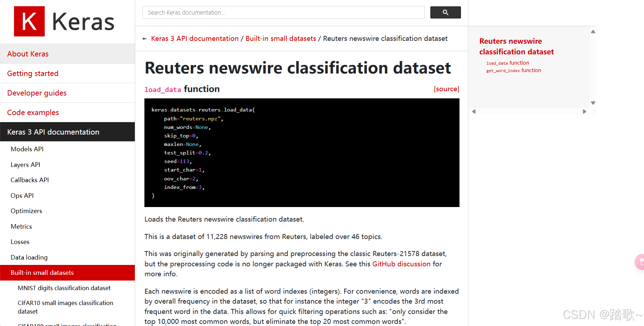This screenshot has width=644, height=326.
Task: Open the Metrics page
Action: [21, 227]
